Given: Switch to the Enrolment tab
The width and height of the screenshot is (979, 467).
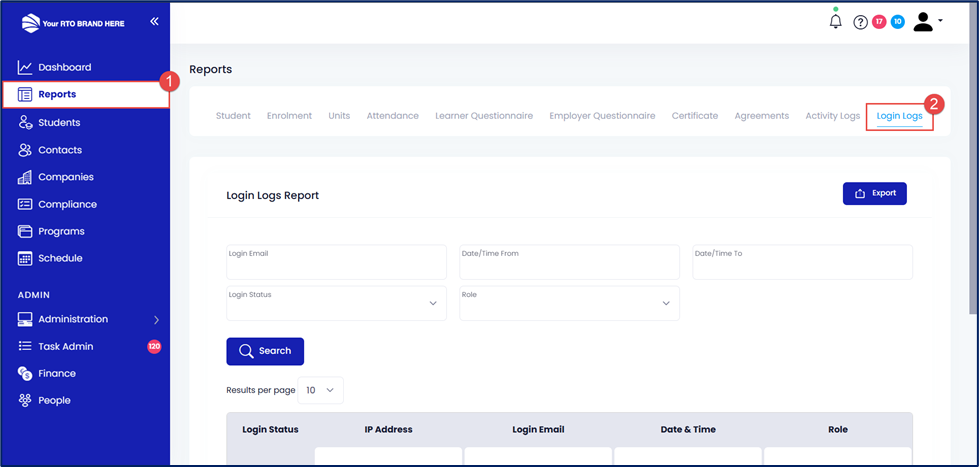Looking at the screenshot, I should 289,116.
